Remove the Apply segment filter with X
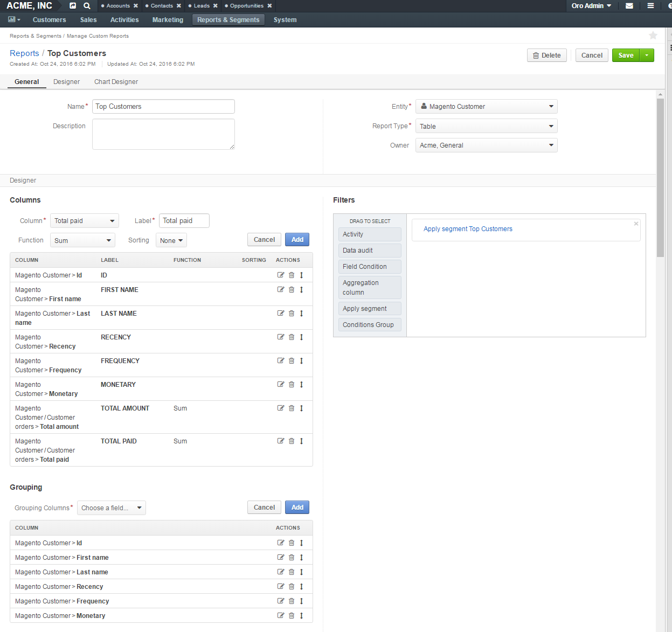Image resolution: width=672 pixels, height=632 pixels. tap(636, 224)
